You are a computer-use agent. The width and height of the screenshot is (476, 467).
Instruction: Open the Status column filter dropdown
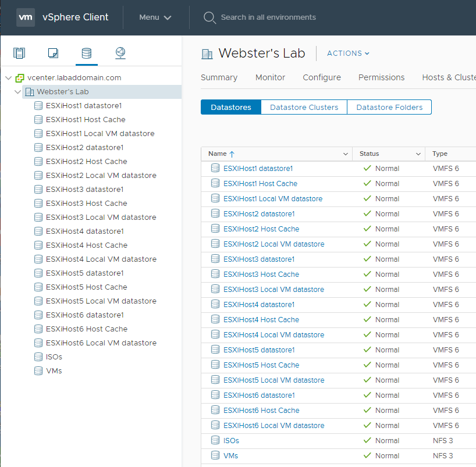click(418, 154)
